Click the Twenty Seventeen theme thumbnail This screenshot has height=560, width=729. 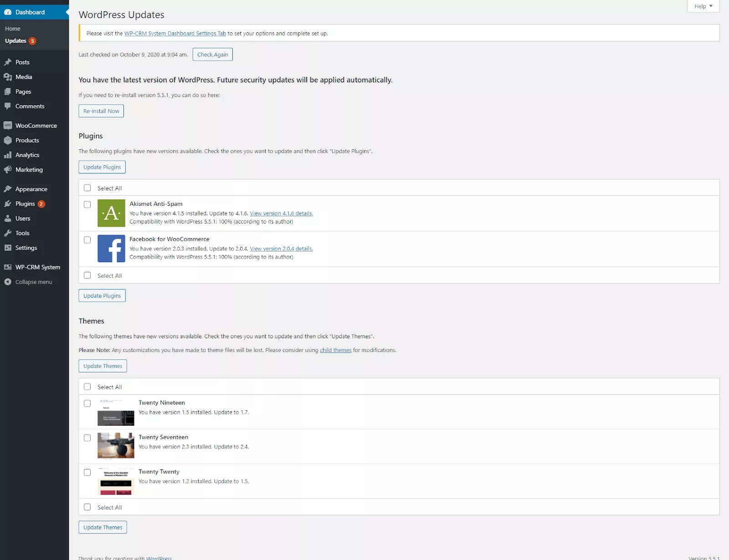[116, 446]
